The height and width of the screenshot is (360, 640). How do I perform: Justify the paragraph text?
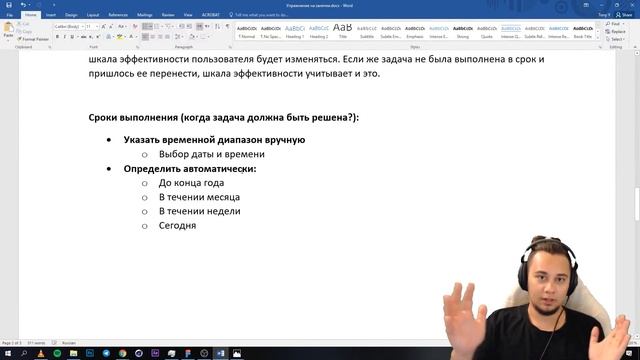[167, 37]
